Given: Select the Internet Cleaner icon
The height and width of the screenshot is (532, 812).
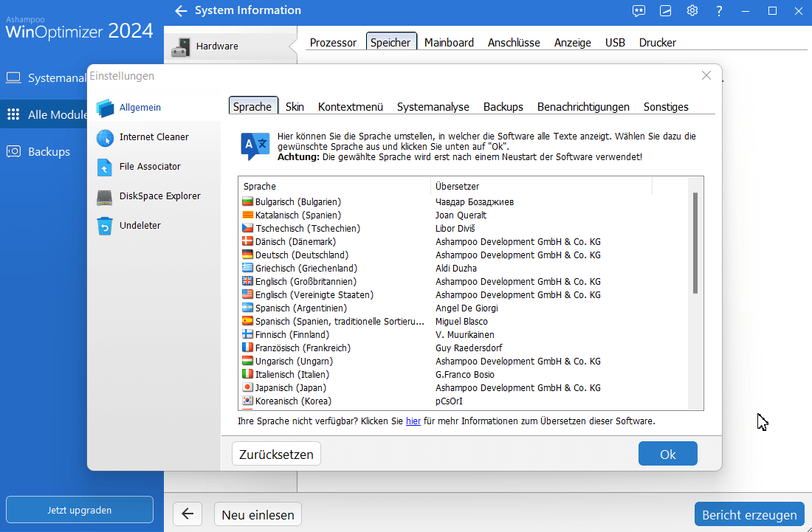Looking at the screenshot, I should click(105, 138).
